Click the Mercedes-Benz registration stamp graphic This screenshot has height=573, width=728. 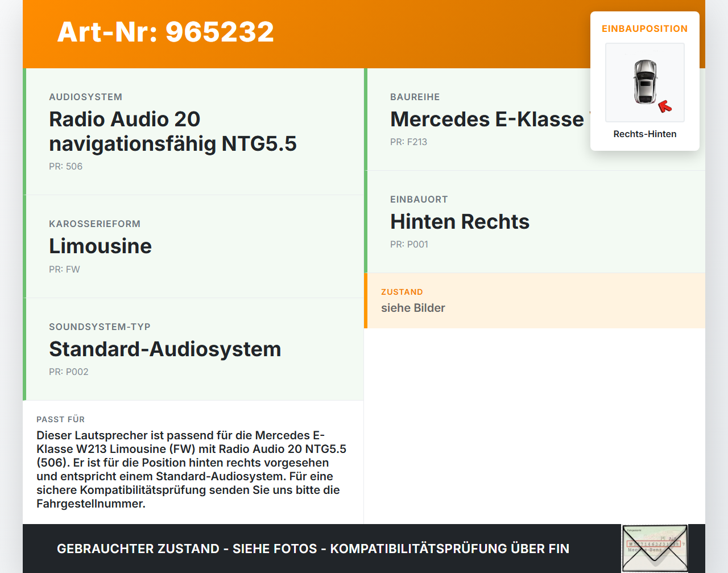click(x=655, y=547)
